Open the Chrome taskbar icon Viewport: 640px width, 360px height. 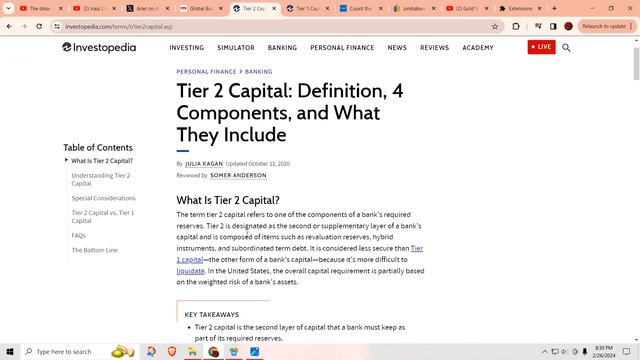[x=213, y=351]
